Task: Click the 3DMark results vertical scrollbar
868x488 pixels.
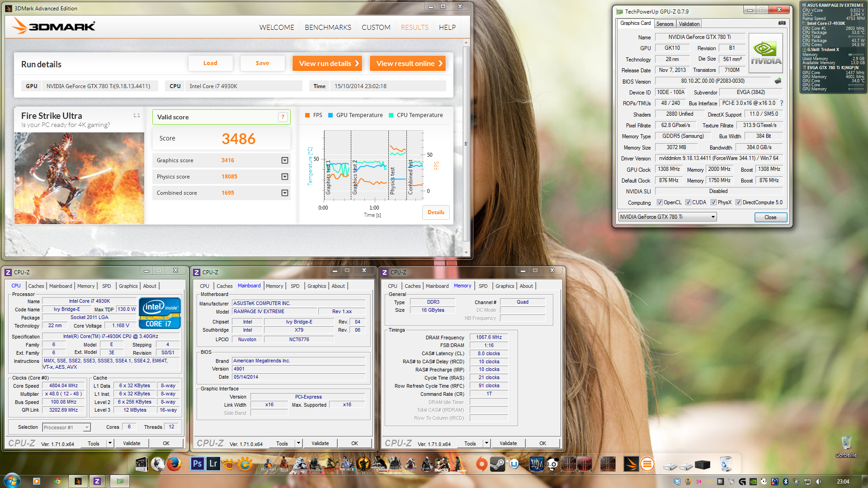Action: 466,145
